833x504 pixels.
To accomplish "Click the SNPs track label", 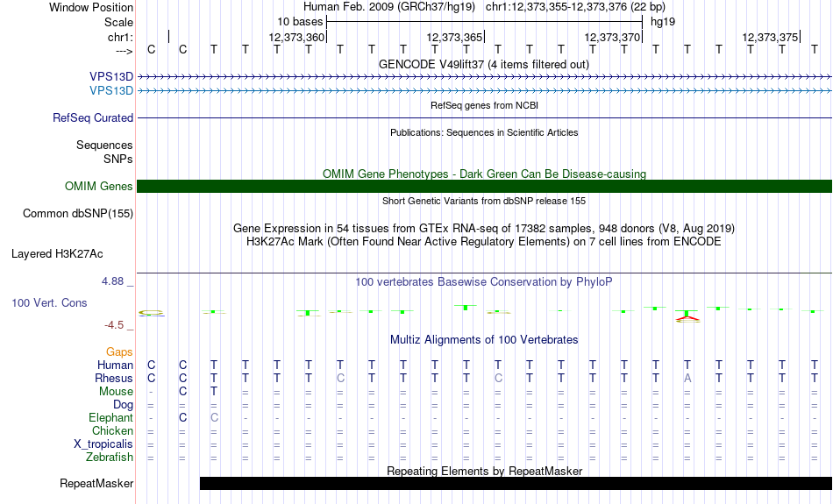I will [x=118, y=159].
